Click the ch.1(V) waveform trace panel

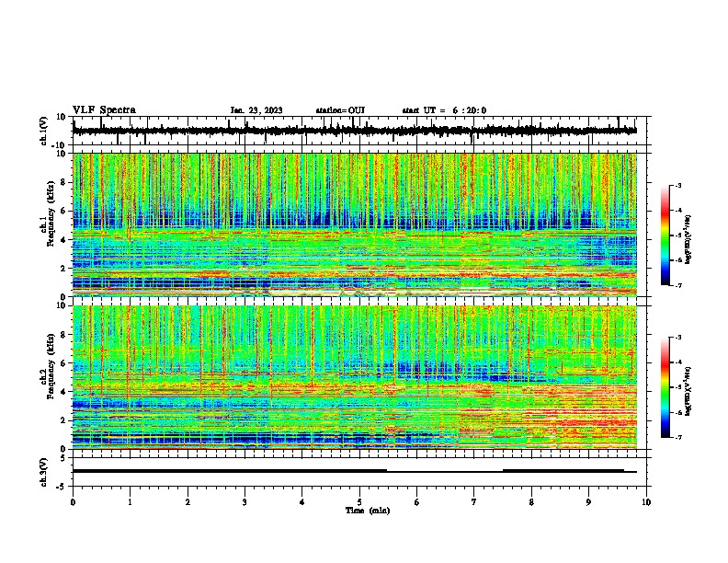click(359, 131)
